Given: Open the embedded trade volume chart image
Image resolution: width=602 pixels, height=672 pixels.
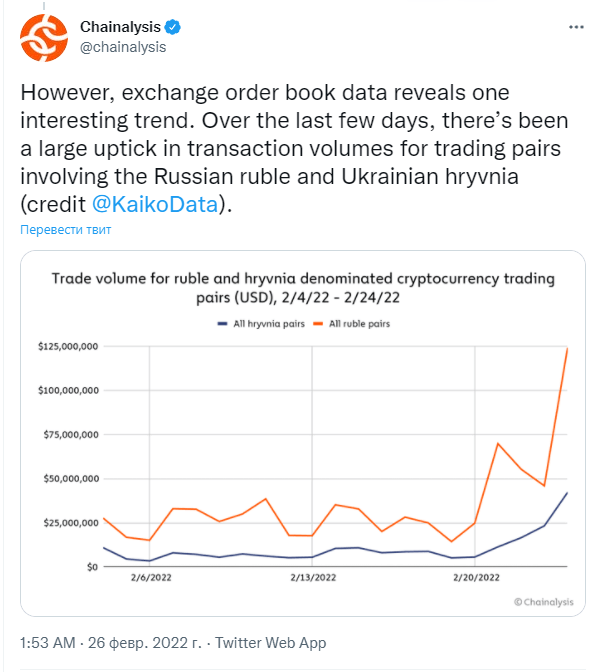Looking at the screenshot, I should tap(303, 433).
